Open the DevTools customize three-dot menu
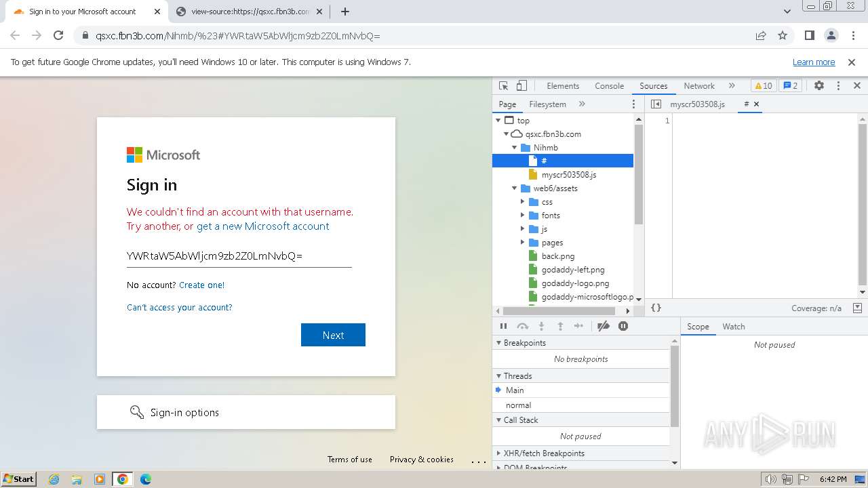 pyautogui.click(x=838, y=86)
